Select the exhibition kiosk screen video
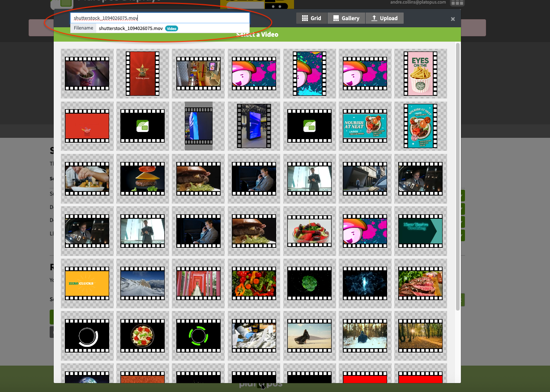Image resolution: width=550 pixels, height=392 pixels. (254, 126)
